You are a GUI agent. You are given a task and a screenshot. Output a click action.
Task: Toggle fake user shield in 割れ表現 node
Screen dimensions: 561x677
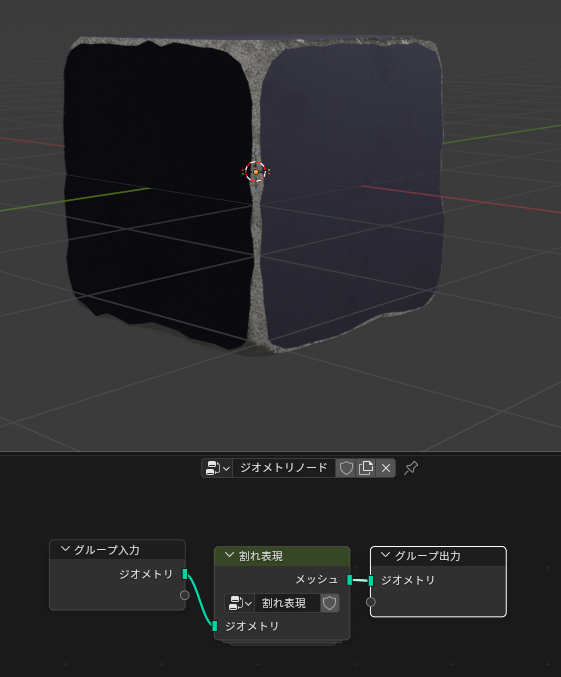pyautogui.click(x=330, y=603)
